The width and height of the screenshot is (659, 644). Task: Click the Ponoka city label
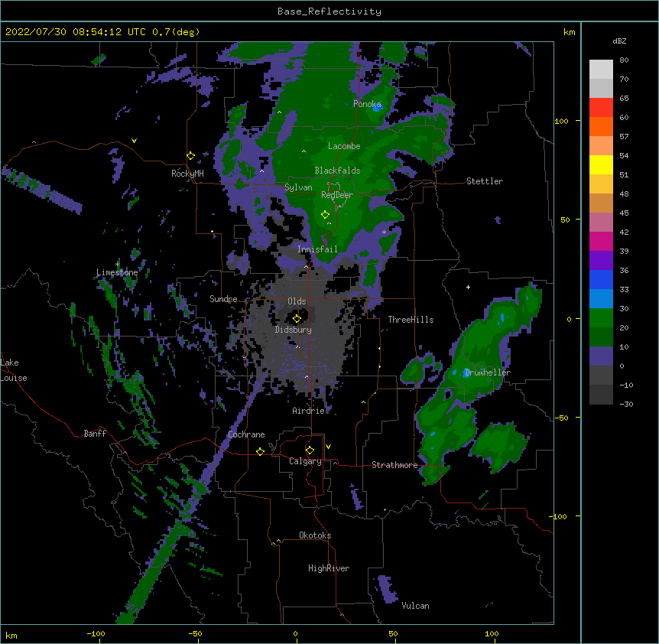pyautogui.click(x=367, y=104)
